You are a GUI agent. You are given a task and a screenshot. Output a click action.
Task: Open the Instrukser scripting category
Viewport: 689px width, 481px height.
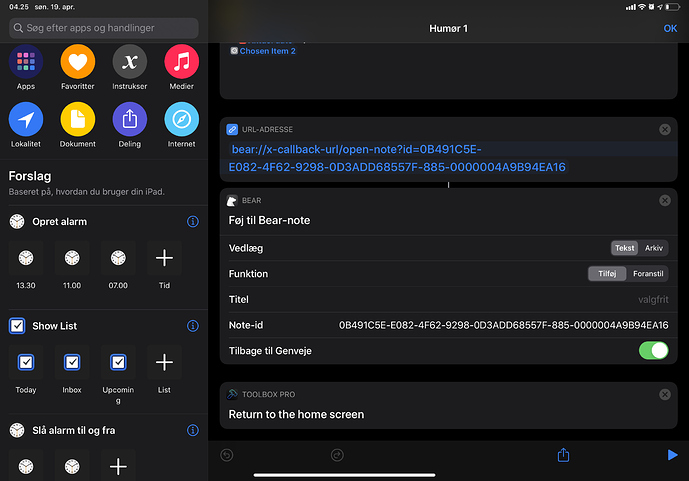point(130,67)
